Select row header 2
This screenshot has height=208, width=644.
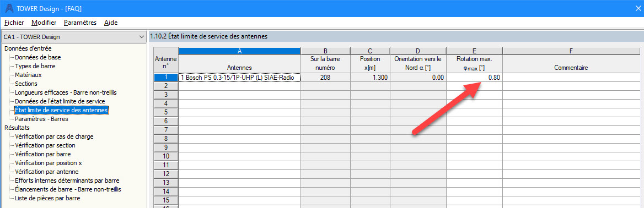166,86
